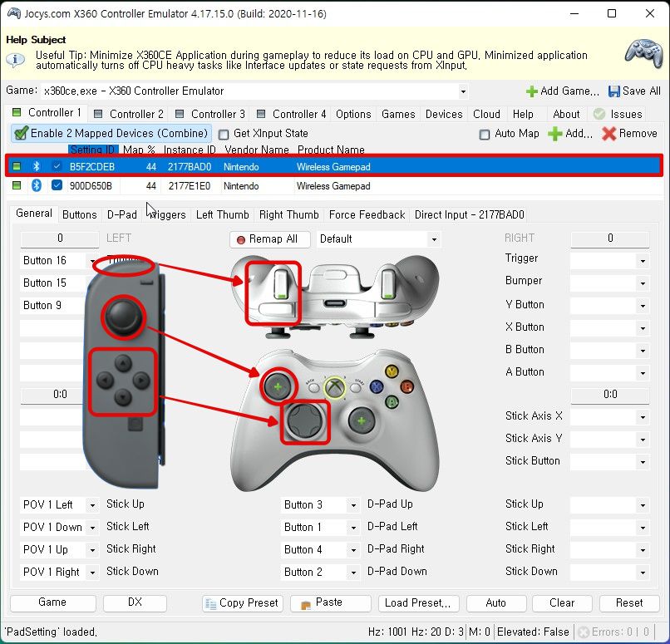The image size is (670, 644).
Task: Click the Issues green checkmark icon
Action: (599, 114)
